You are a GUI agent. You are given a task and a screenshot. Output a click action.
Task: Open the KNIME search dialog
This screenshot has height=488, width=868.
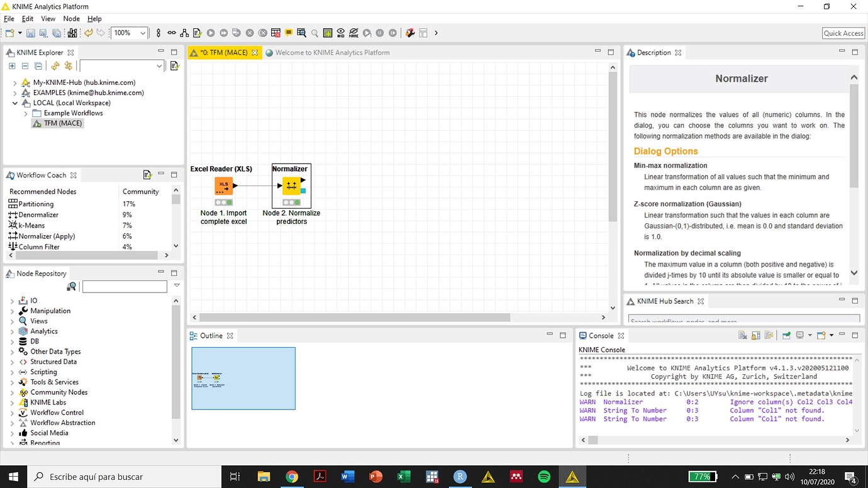[314, 33]
